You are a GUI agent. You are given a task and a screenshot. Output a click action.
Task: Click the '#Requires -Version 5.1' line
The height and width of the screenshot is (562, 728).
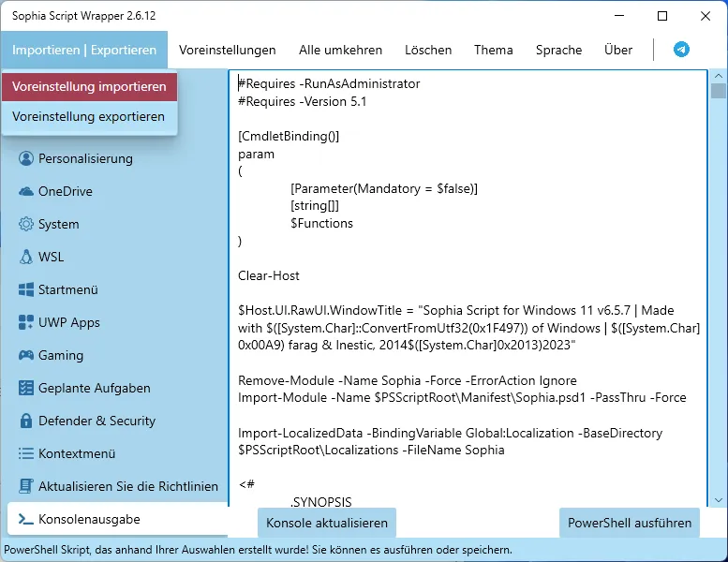[x=303, y=102]
